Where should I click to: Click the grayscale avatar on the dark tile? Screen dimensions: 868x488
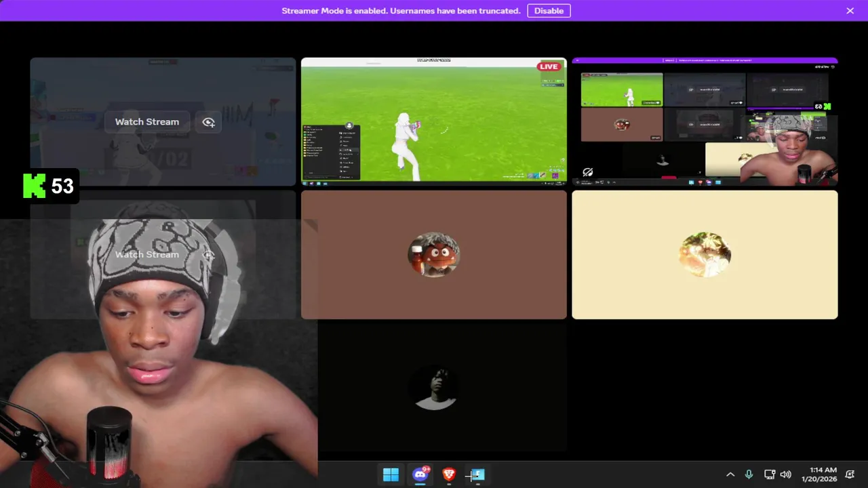pyautogui.click(x=434, y=388)
